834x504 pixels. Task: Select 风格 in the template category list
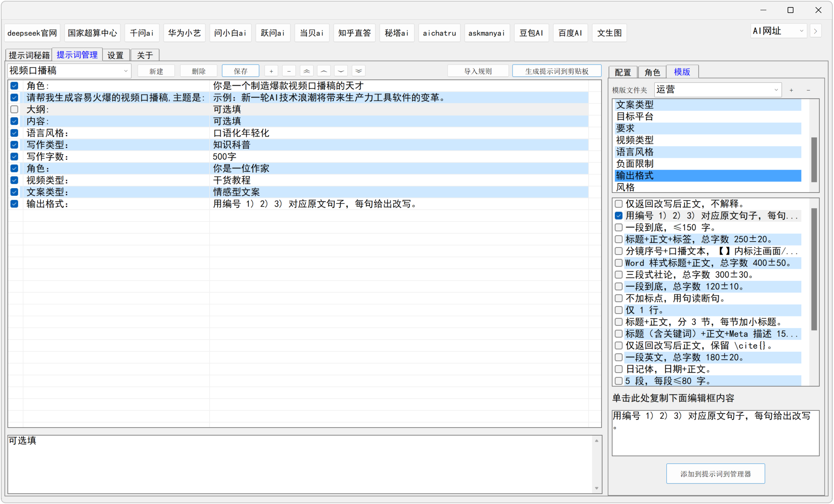pos(708,187)
